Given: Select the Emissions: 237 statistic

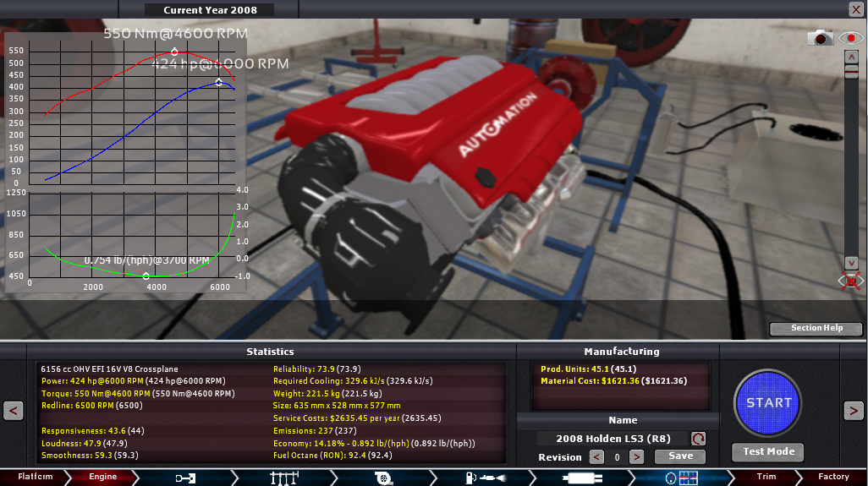Looking at the screenshot, I should [315, 431].
